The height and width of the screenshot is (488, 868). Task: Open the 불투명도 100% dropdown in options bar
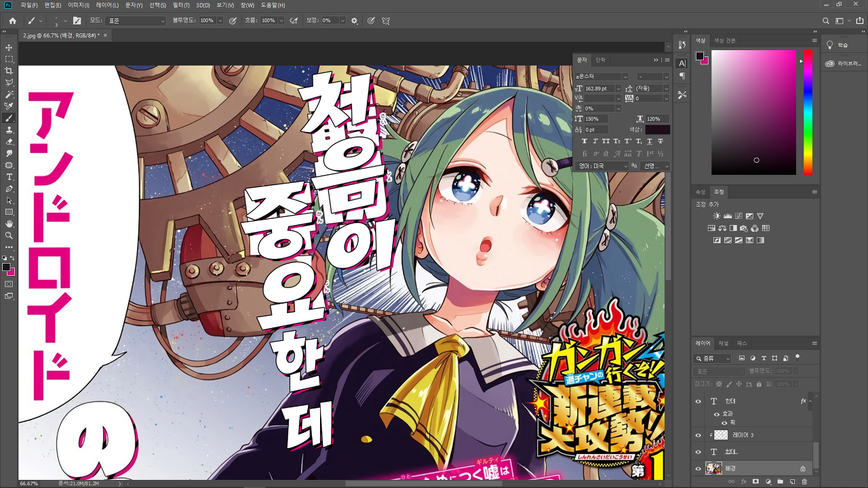click(219, 21)
